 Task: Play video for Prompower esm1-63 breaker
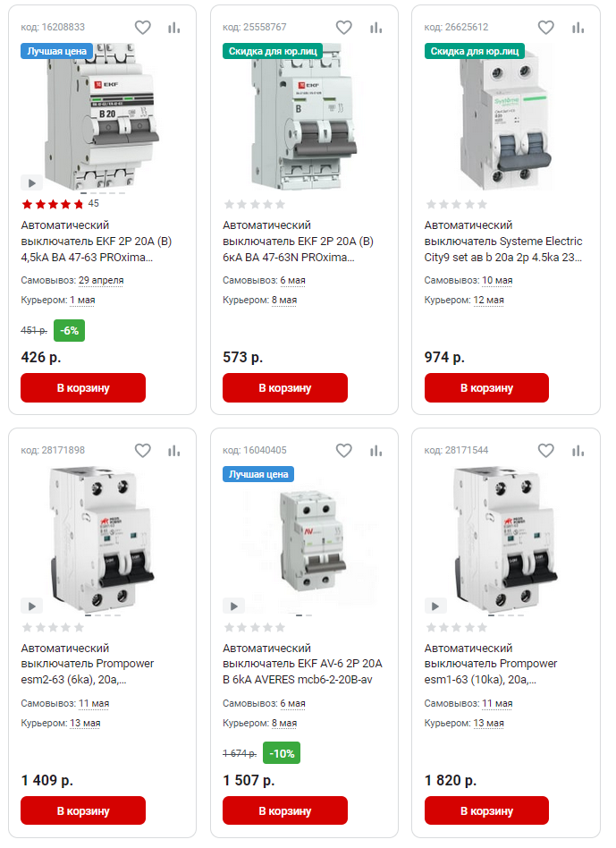[435, 606]
